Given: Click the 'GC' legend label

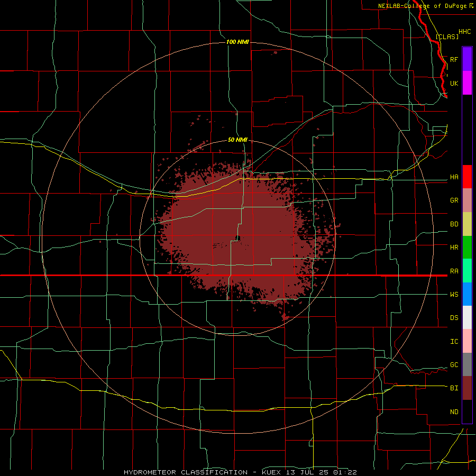Looking at the screenshot, I should click(x=454, y=364).
